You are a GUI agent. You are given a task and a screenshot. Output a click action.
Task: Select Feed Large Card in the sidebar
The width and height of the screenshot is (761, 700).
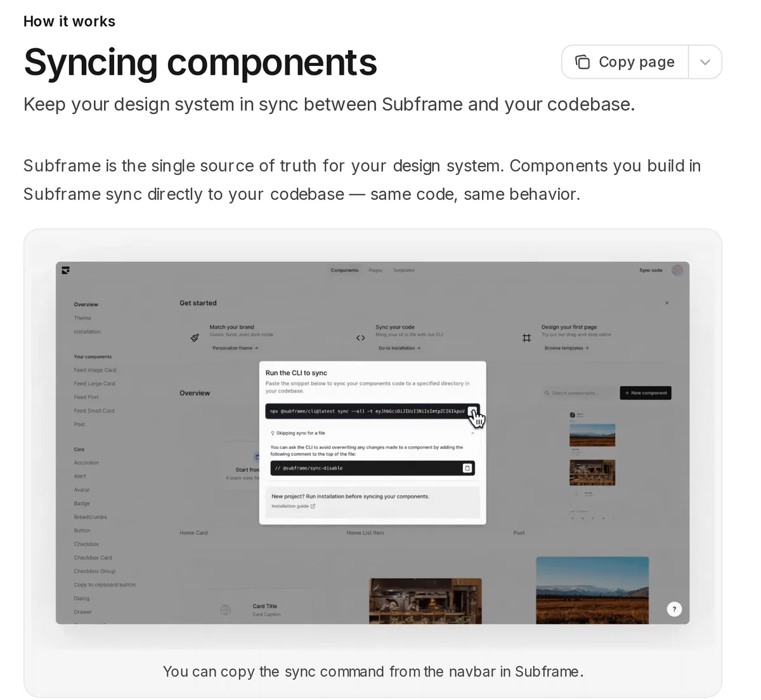pos(94,384)
